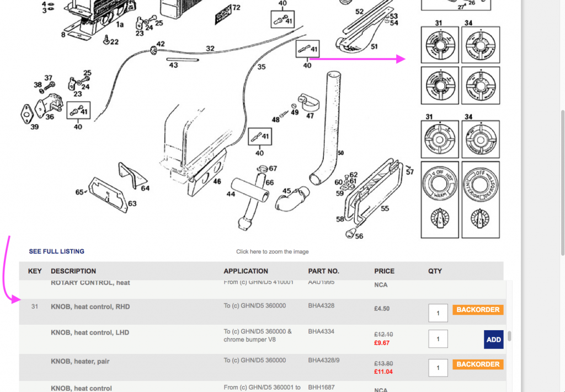Click gasket part 39 in diagram

click(x=26, y=114)
